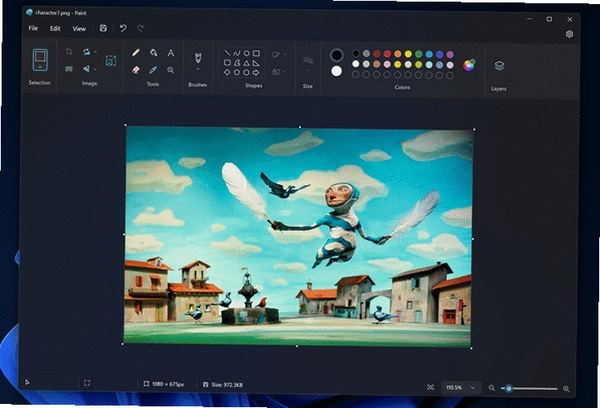The width and height of the screenshot is (600, 408).
Task: Choose the Rounded rectangle shape
Action: click(x=227, y=62)
